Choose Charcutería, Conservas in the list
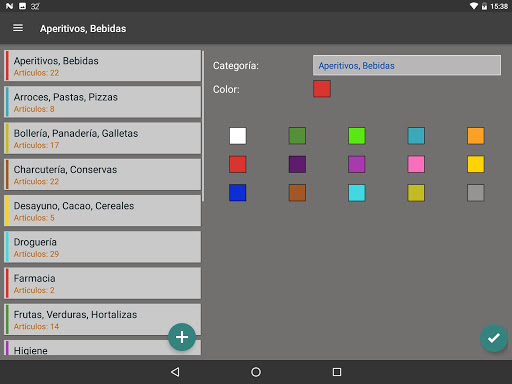Viewport: 512px width, 384px height. click(x=103, y=175)
